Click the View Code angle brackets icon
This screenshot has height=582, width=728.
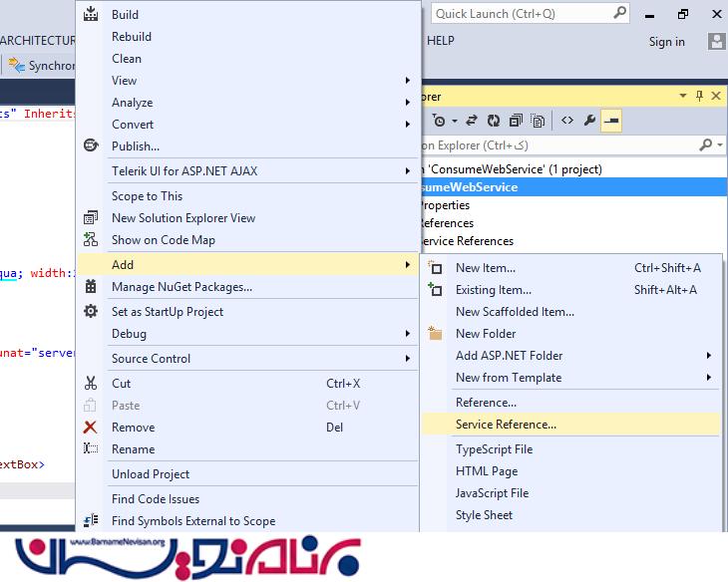[x=566, y=121]
